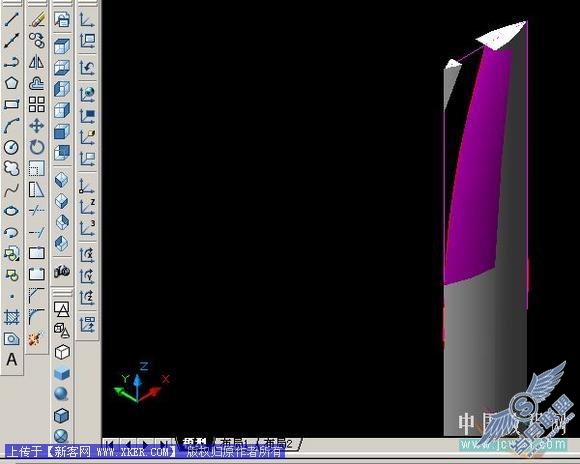Switch to Back view
This screenshot has height=464, width=580.
click(x=62, y=152)
